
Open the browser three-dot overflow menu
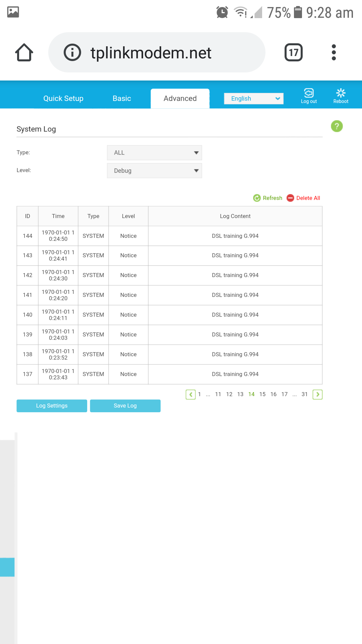334,52
